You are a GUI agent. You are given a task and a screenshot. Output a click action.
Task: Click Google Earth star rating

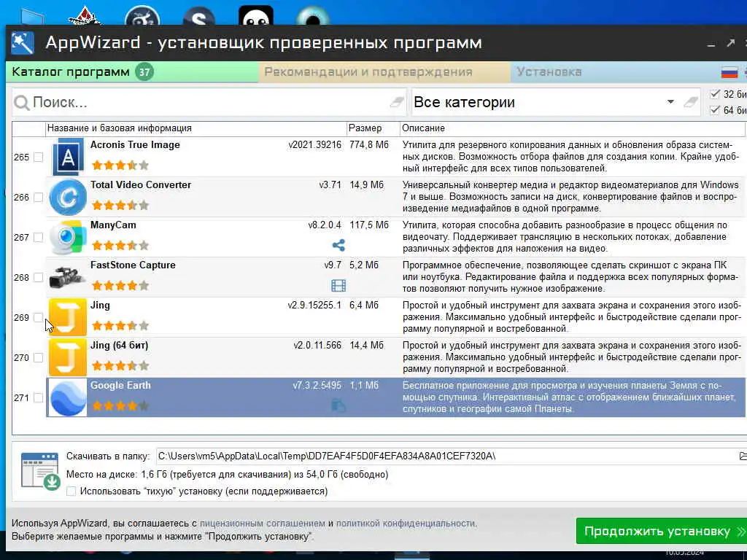coord(120,405)
